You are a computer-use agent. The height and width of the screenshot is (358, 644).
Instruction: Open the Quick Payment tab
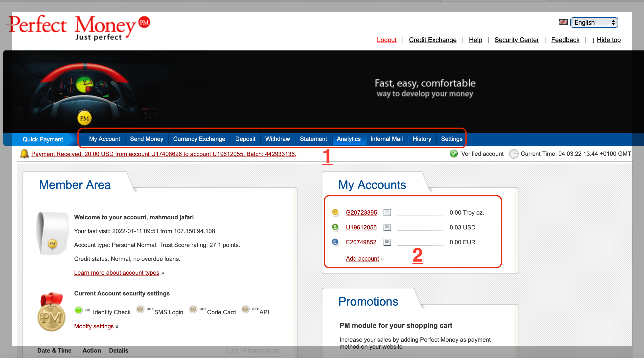43,139
